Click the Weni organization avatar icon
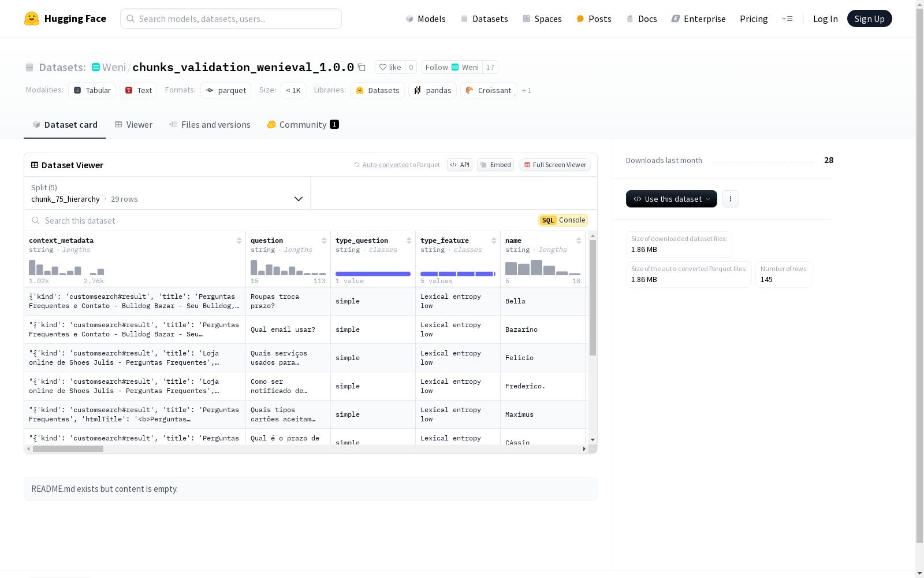This screenshot has height=578, width=924. (x=96, y=67)
